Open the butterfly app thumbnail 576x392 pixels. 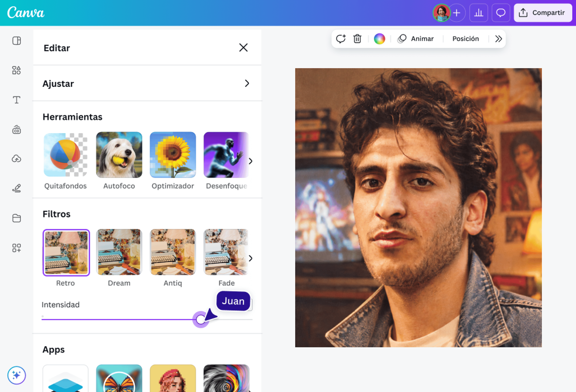[x=119, y=378]
